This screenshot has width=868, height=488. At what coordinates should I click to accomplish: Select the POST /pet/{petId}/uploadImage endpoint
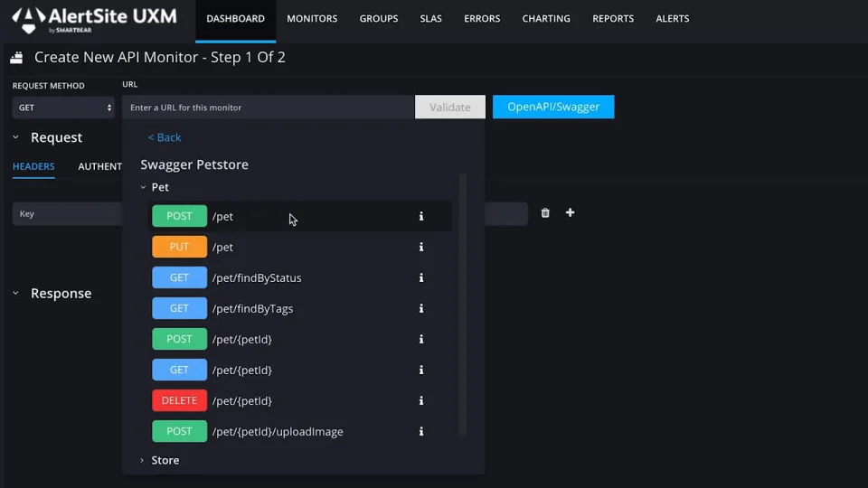(302, 431)
